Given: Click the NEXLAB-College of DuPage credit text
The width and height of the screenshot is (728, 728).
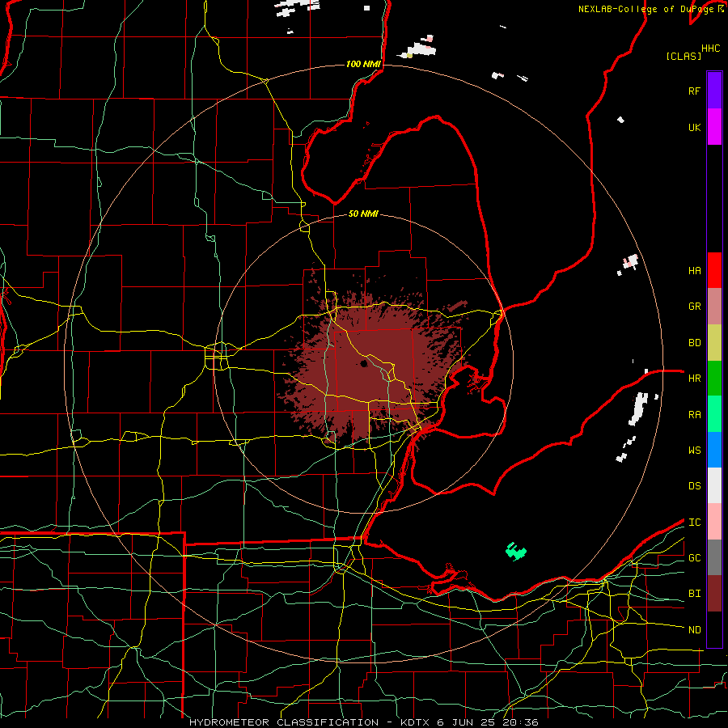Looking at the screenshot, I should coord(647,9).
